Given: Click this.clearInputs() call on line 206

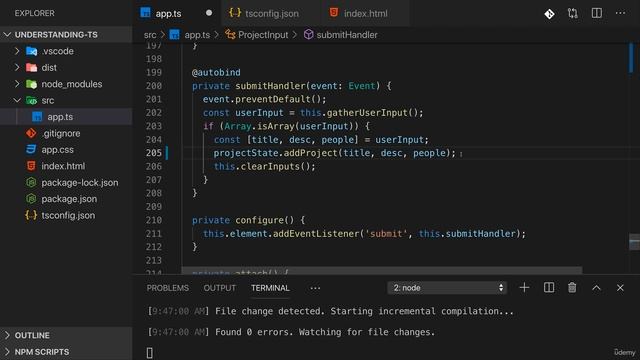Looking at the screenshot, I should point(264,167).
